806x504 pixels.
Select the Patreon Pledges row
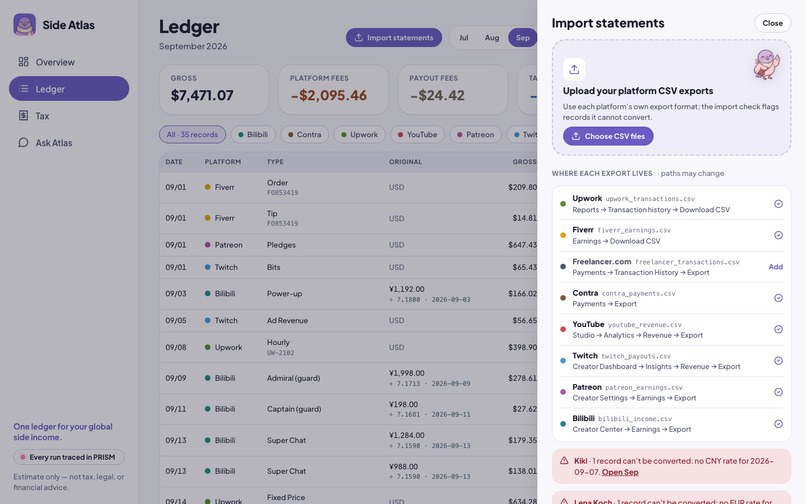point(348,245)
